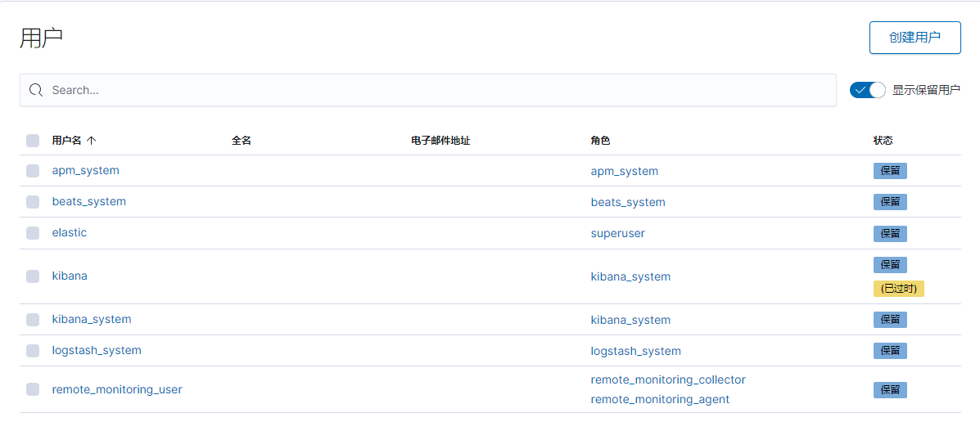Sort by username ascending arrow

[91, 141]
